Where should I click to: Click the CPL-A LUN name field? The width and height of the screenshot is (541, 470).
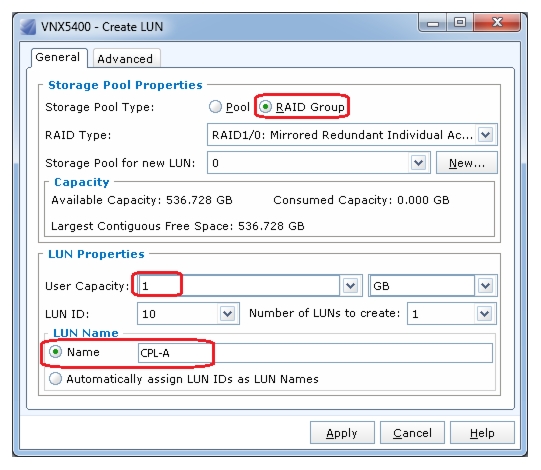coord(315,353)
